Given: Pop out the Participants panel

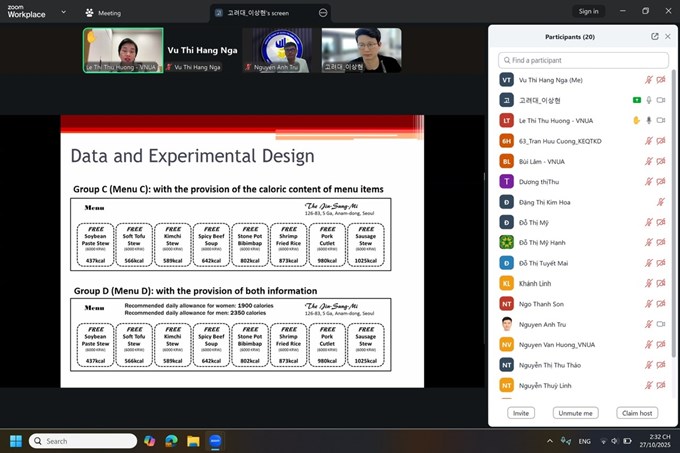Looking at the screenshot, I should click(655, 36).
